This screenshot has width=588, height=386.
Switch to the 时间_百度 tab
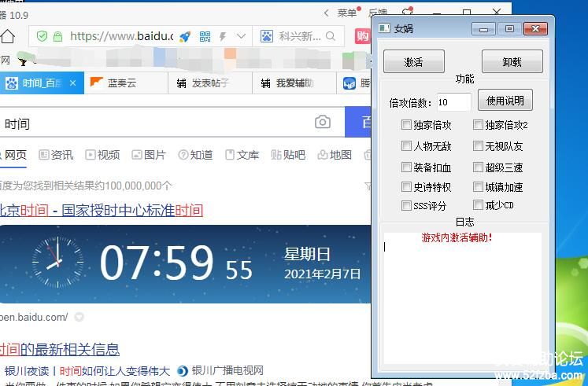[x=42, y=83]
